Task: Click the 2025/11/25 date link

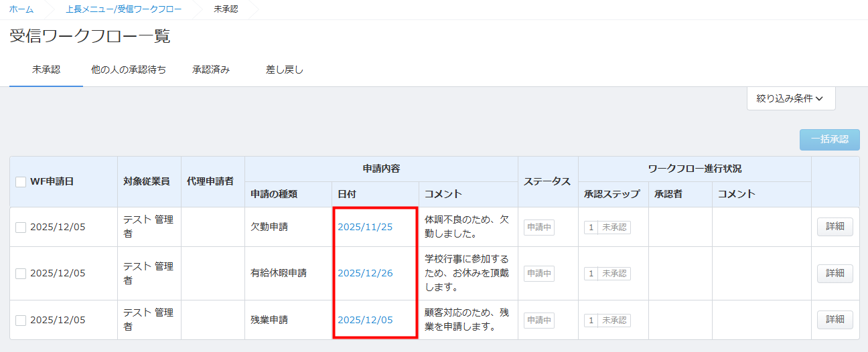Action: (365, 227)
